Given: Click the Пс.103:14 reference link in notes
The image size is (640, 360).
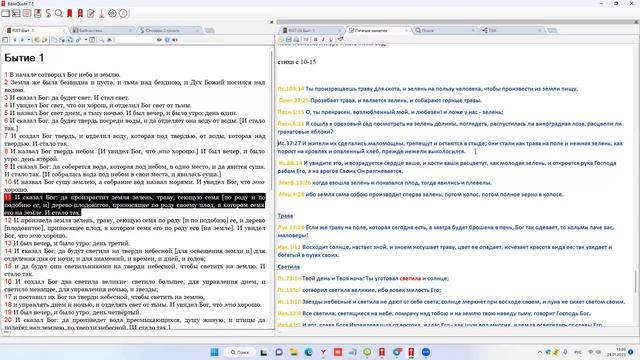Looking at the screenshot, I should click(x=291, y=89).
